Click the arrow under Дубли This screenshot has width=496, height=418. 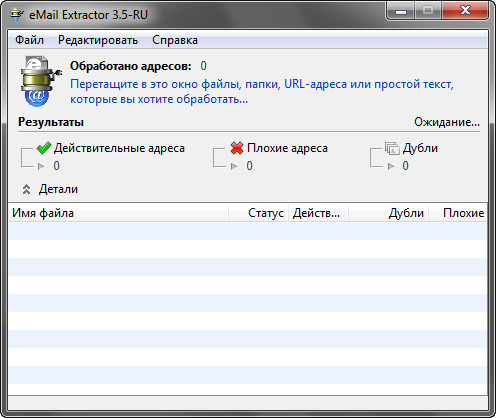click(391, 166)
